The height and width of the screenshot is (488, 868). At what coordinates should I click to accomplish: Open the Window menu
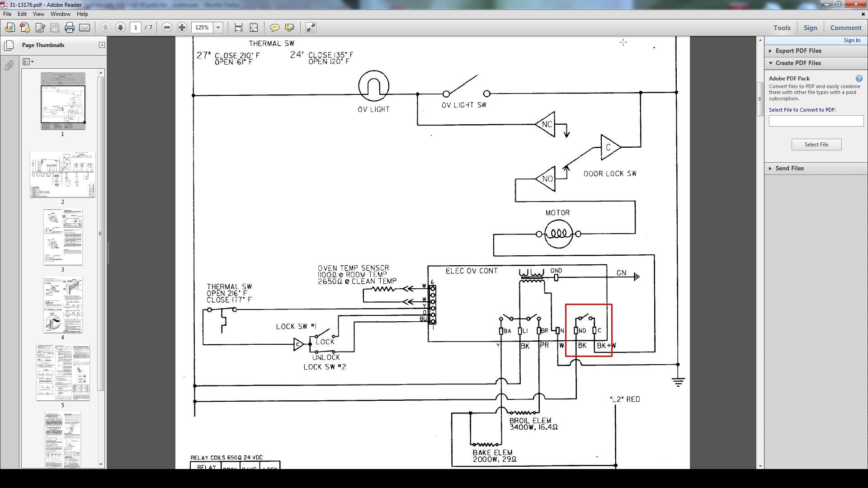point(60,14)
